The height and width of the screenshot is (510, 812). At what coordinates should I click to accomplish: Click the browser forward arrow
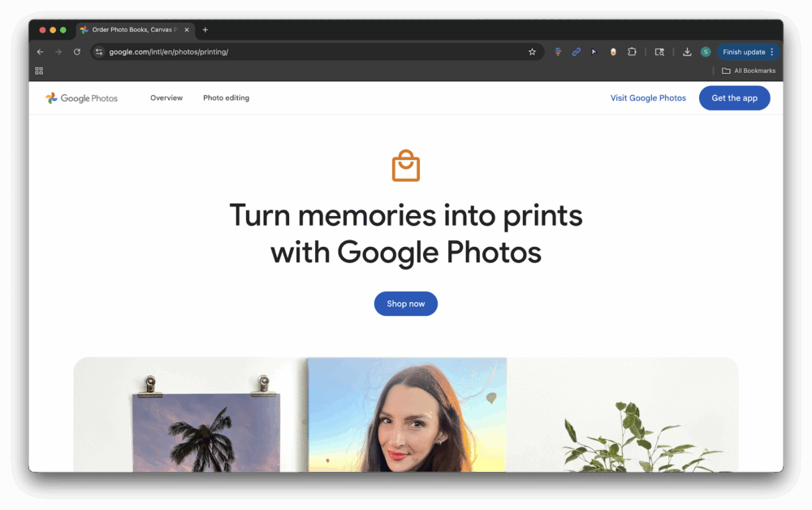click(58, 52)
